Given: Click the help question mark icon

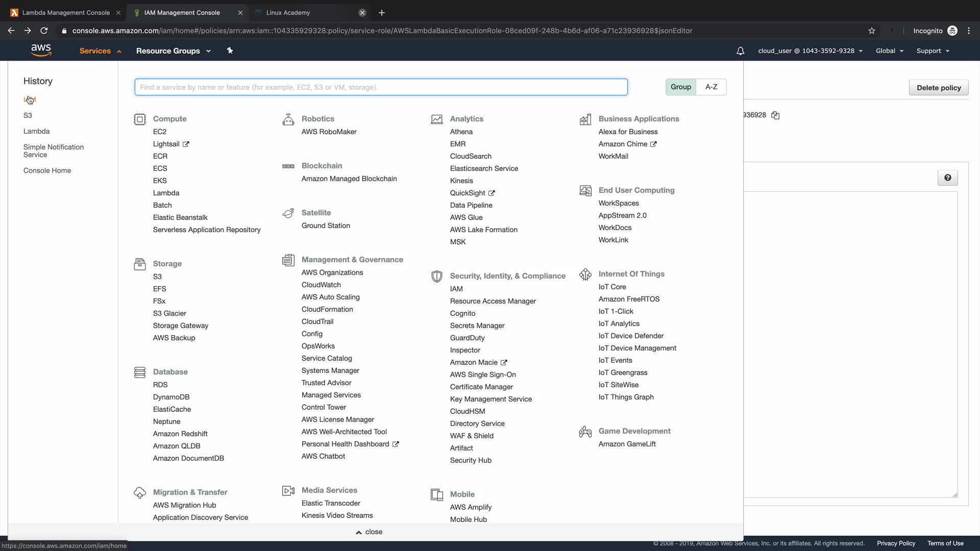Looking at the screenshot, I should coord(947,178).
